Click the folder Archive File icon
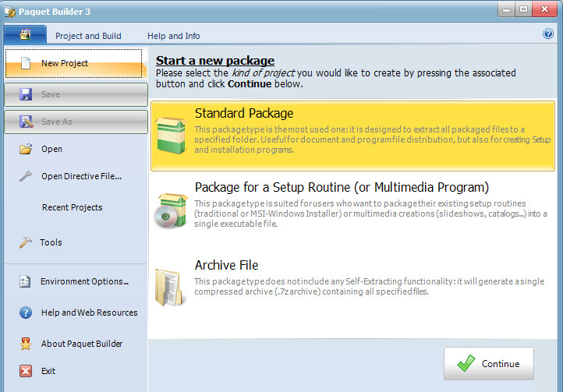Screen dimensions: 563x392 click(169, 288)
